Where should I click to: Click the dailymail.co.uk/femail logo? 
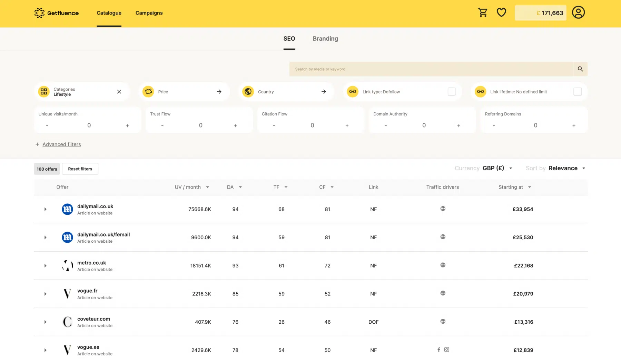(x=67, y=237)
